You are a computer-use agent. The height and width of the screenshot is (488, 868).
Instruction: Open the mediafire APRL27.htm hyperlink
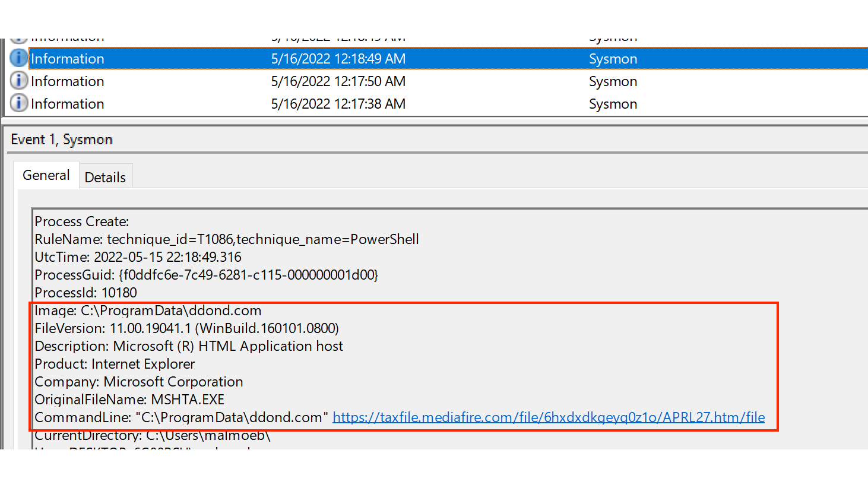click(x=549, y=417)
